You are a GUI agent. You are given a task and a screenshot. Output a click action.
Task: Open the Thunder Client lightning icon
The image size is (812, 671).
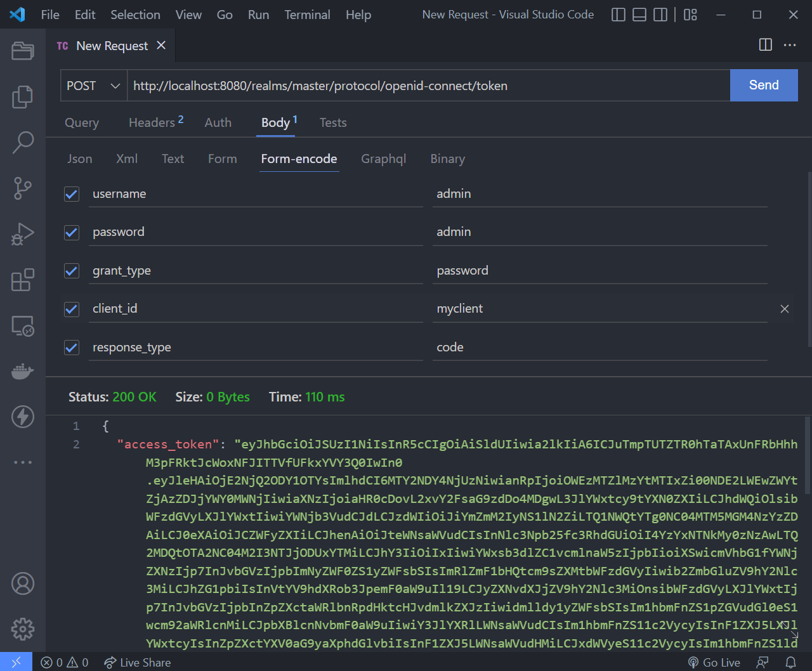pos(23,417)
